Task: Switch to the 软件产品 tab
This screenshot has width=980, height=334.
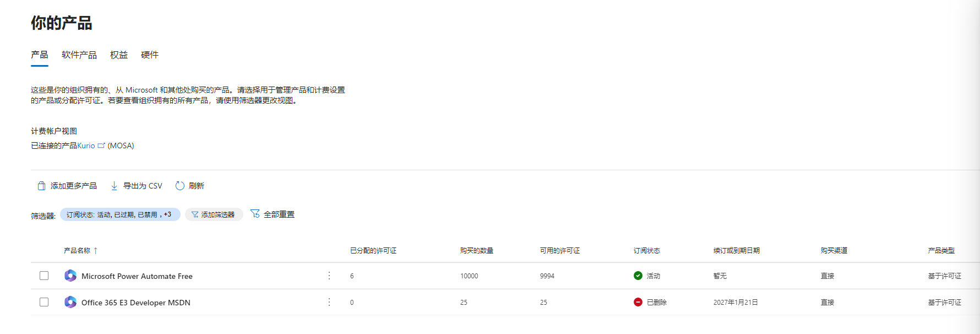Action: click(79, 55)
